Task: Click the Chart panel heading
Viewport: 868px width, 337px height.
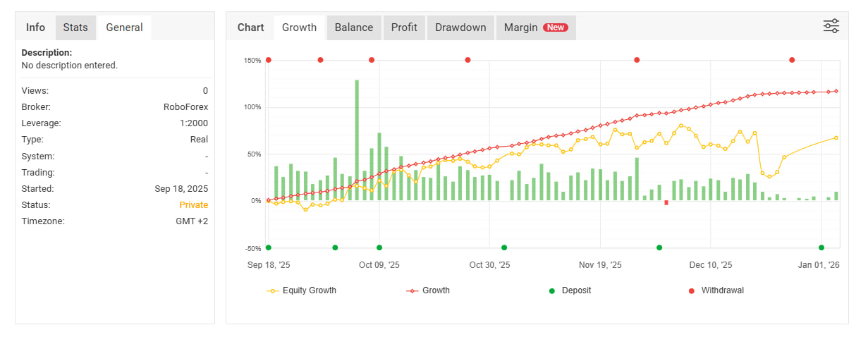Action: tap(250, 27)
